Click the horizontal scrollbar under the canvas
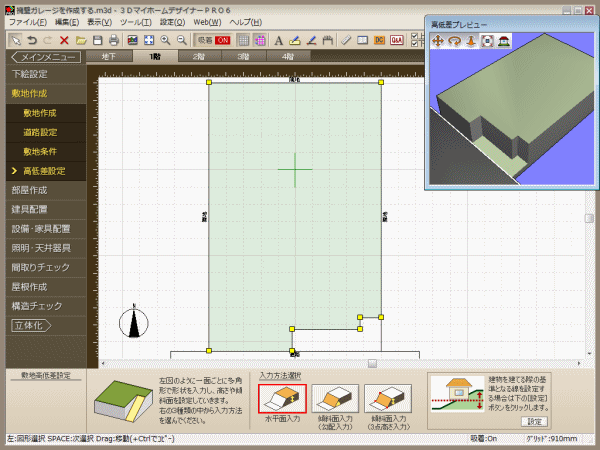The width and height of the screenshot is (600, 450). [372, 363]
